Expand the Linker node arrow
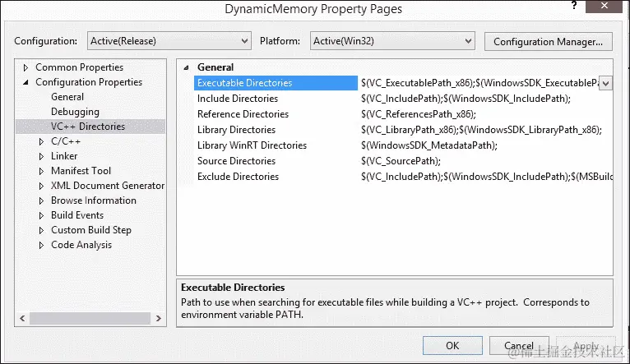The image size is (630, 364). click(x=41, y=156)
